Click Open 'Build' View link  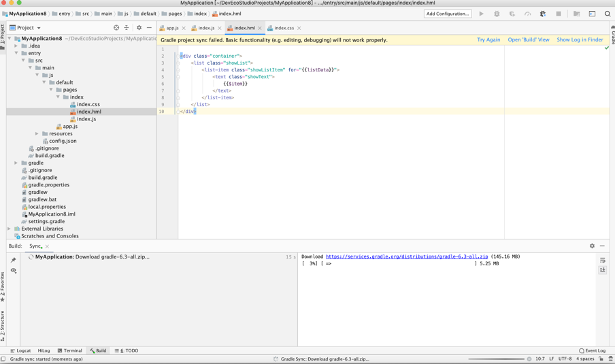pos(529,40)
